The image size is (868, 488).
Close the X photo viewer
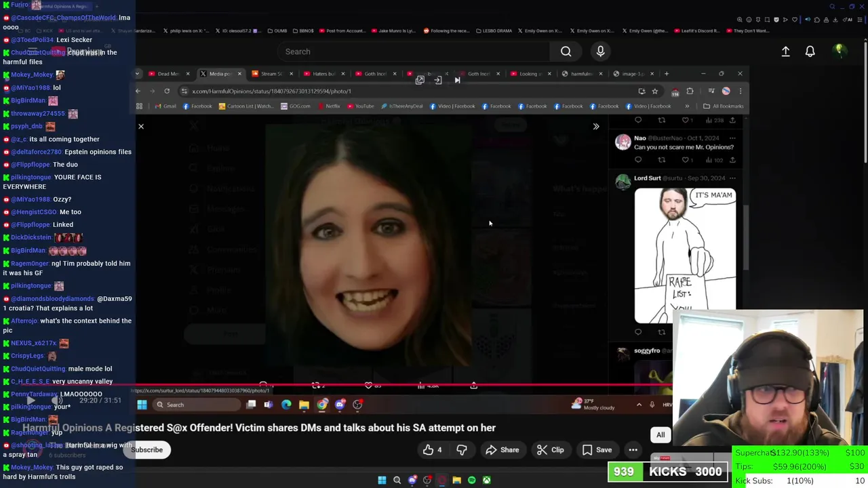pos(141,126)
